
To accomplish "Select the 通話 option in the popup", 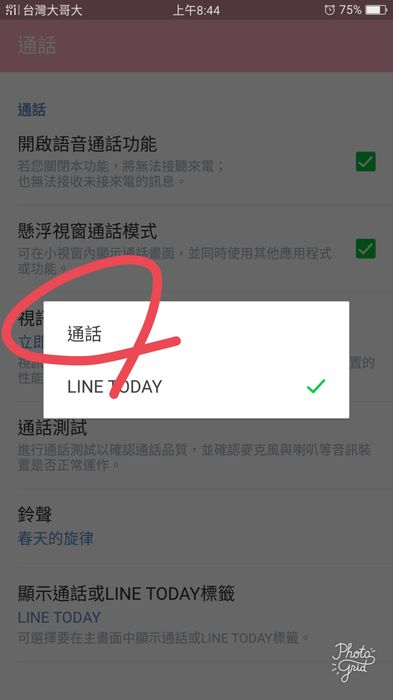I will coord(196,334).
